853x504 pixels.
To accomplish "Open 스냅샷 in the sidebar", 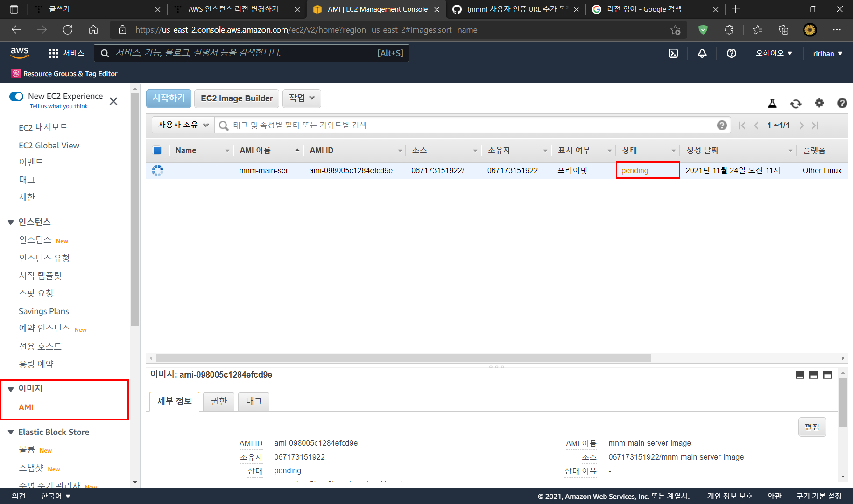I will click(31, 468).
